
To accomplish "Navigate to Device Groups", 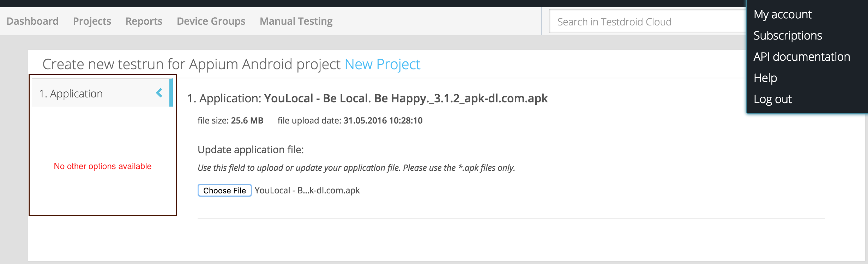I will (x=211, y=21).
